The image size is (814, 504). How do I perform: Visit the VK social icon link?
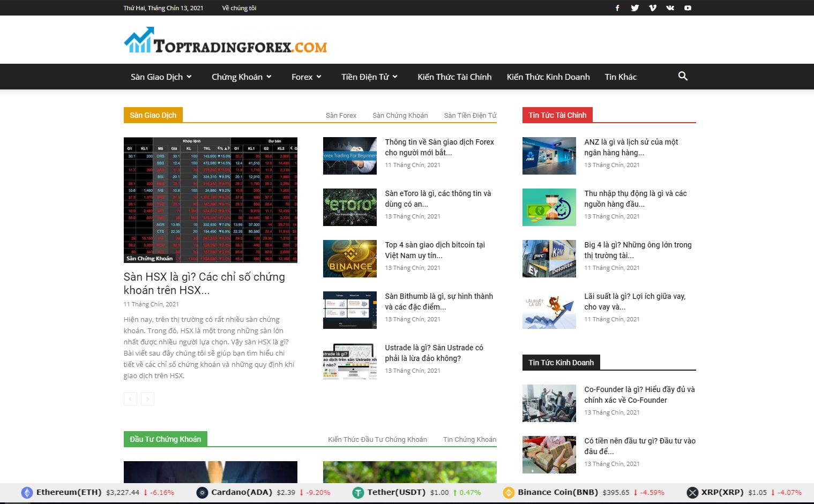coord(670,8)
